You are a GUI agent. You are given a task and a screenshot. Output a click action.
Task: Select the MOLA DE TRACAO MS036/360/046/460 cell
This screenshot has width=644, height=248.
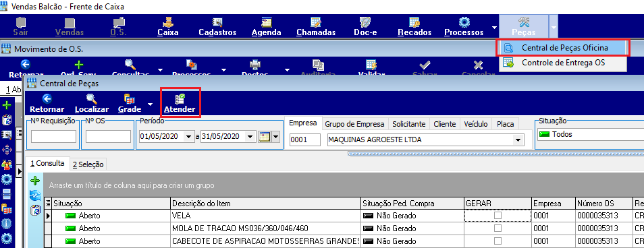tap(265, 228)
